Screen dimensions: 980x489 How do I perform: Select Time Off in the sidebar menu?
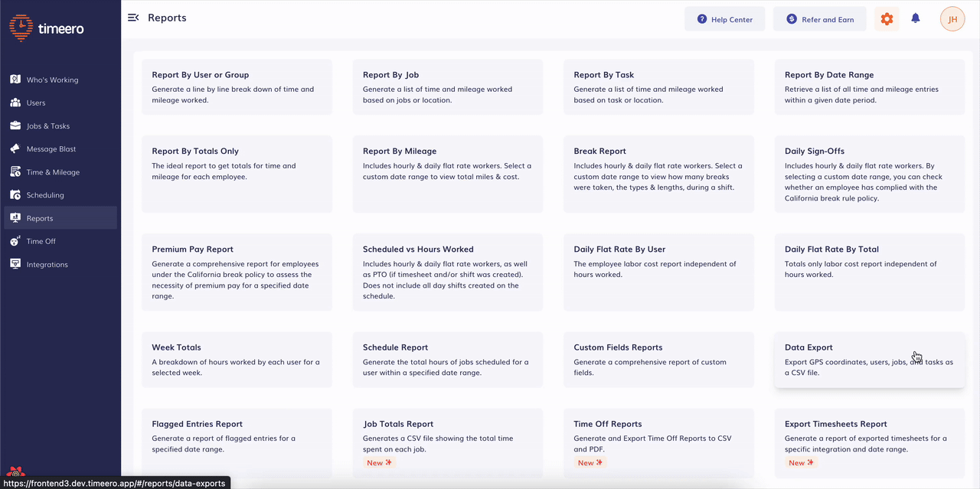(41, 241)
